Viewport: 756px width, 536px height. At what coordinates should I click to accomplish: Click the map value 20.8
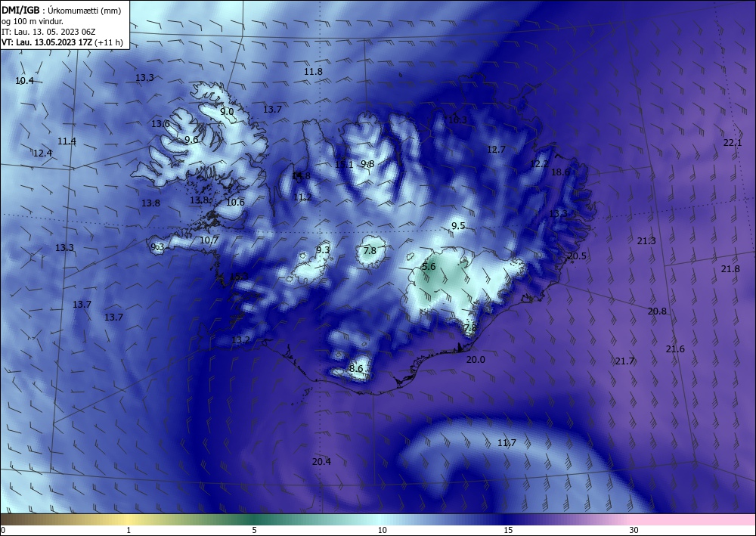[657, 311]
